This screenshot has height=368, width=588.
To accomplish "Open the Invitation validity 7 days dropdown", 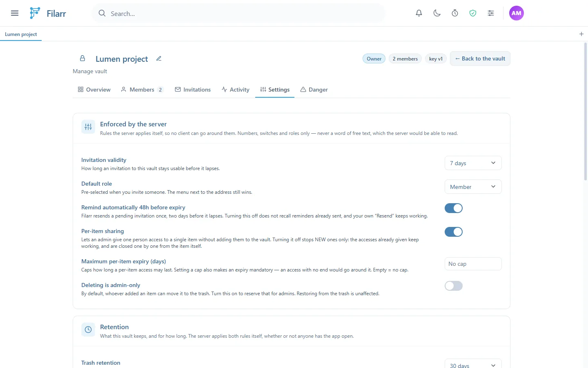I will 473,163.
